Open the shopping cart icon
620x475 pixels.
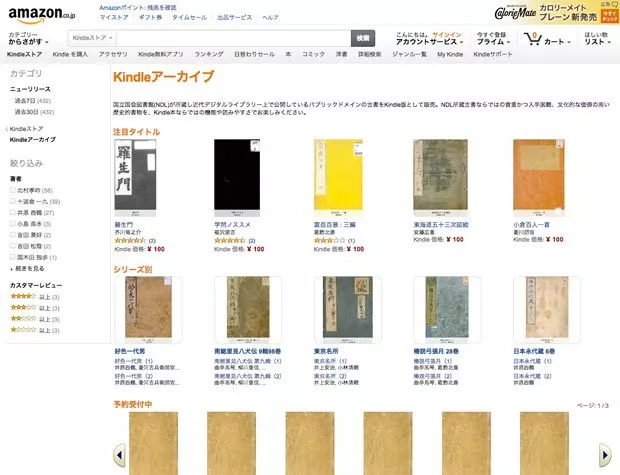(533, 39)
